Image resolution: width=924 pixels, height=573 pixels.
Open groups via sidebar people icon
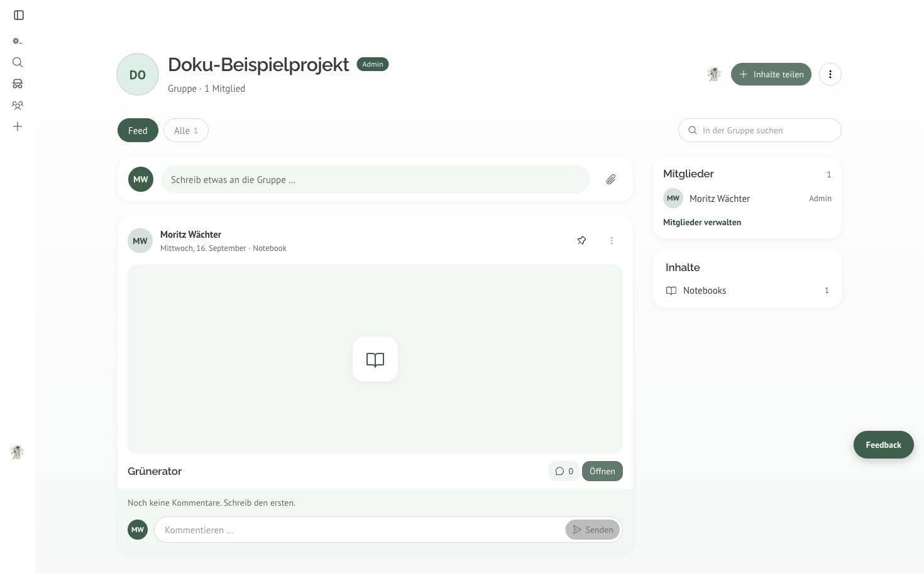[18, 105]
